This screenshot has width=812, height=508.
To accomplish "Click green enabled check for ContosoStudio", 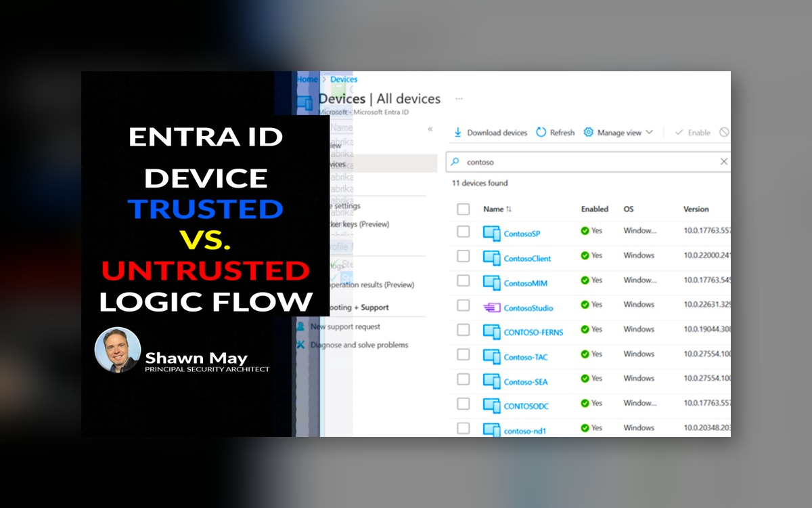I will tap(585, 305).
